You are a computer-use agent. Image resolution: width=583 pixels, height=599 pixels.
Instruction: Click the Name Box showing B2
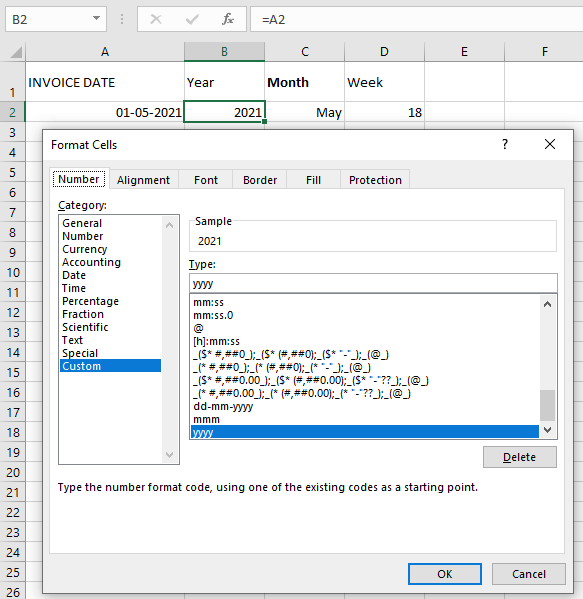pyautogui.click(x=56, y=19)
